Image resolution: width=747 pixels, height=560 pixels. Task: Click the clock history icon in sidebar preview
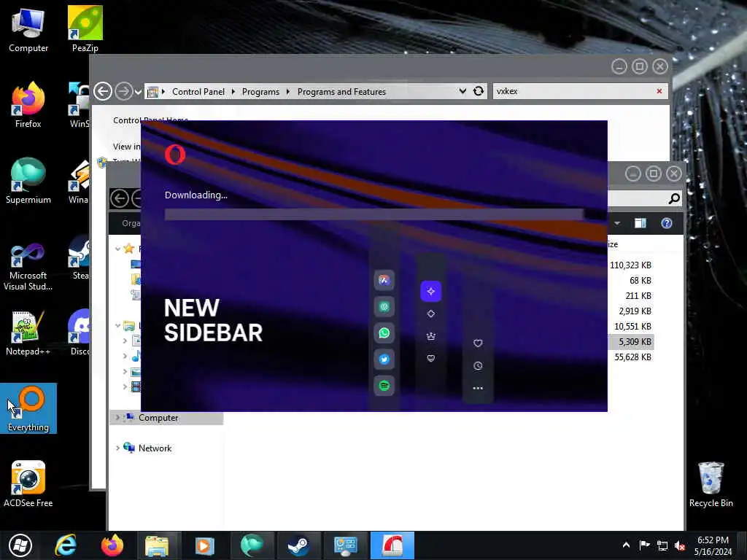478,366
